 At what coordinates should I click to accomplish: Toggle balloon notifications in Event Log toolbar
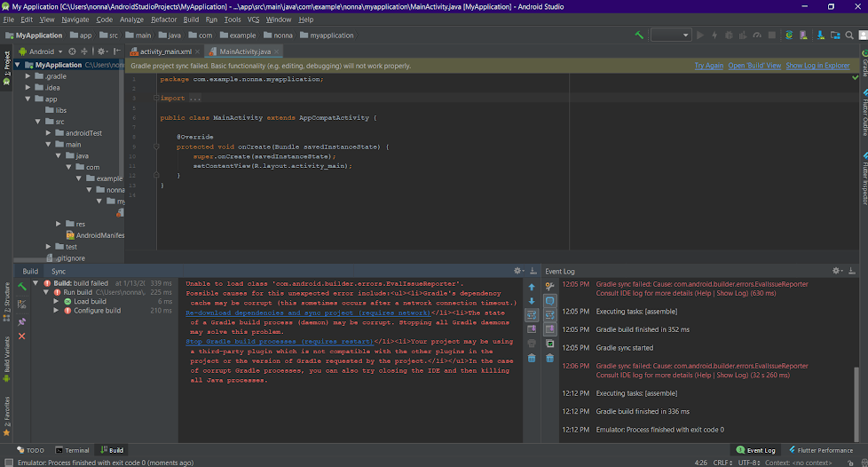coord(549,301)
